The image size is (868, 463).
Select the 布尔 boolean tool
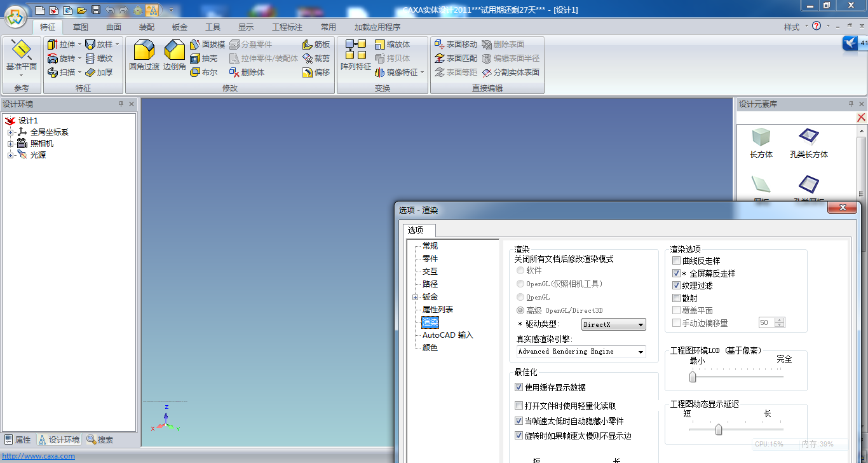click(204, 73)
